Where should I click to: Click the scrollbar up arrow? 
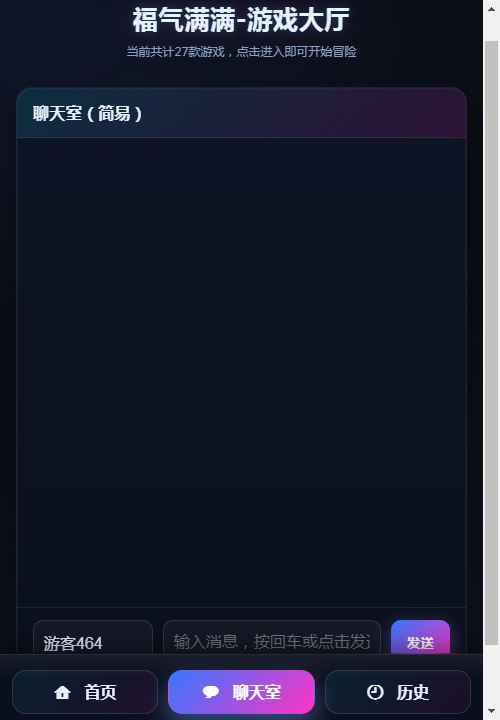click(x=491, y=8)
